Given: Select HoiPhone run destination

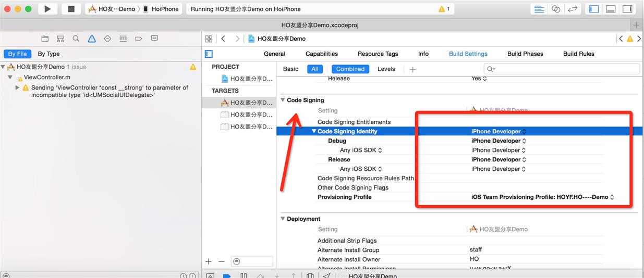Looking at the screenshot, I should [161, 9].
